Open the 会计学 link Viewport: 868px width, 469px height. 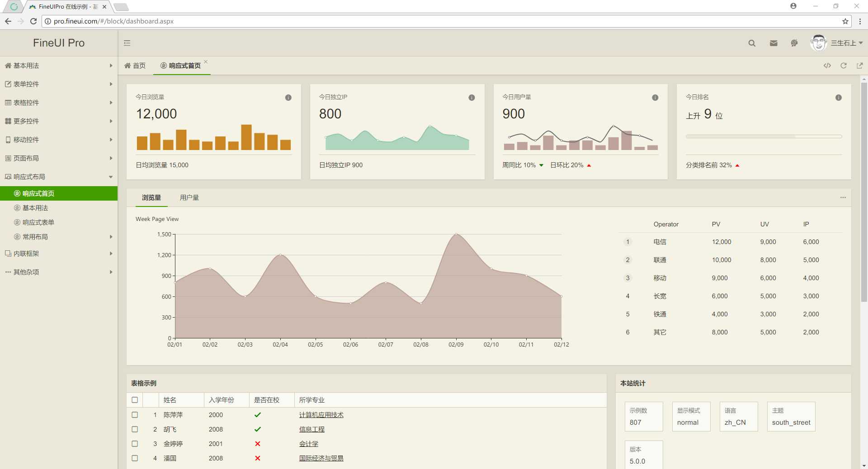click(308, 444)
